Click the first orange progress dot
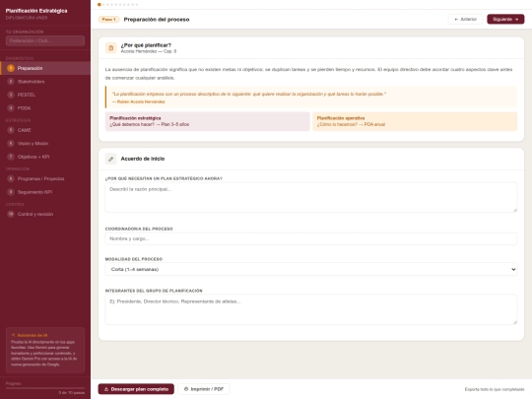Image resolution: width=532 pixels, height=399 pixels. [x=100, y=4]
